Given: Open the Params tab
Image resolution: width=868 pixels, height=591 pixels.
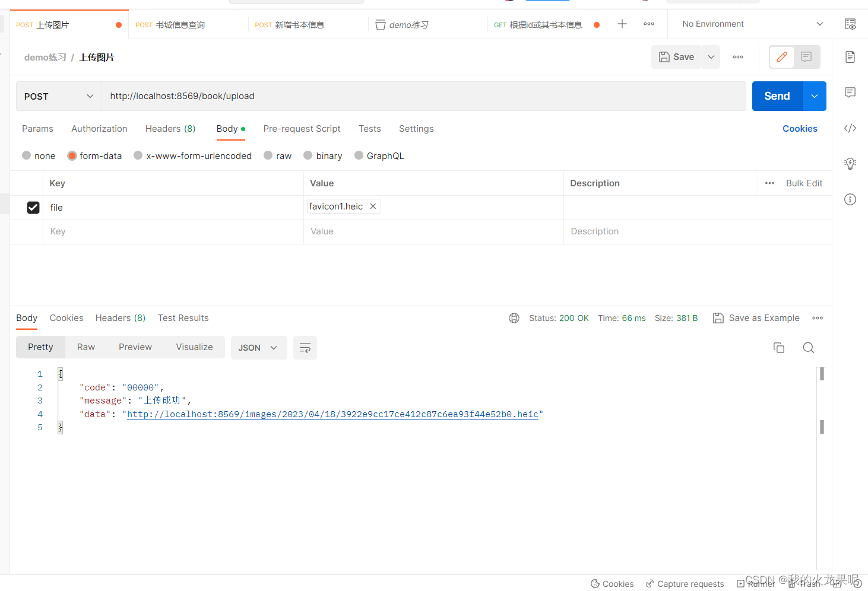Looking at the screenshot, I should (x=37, y=129).
